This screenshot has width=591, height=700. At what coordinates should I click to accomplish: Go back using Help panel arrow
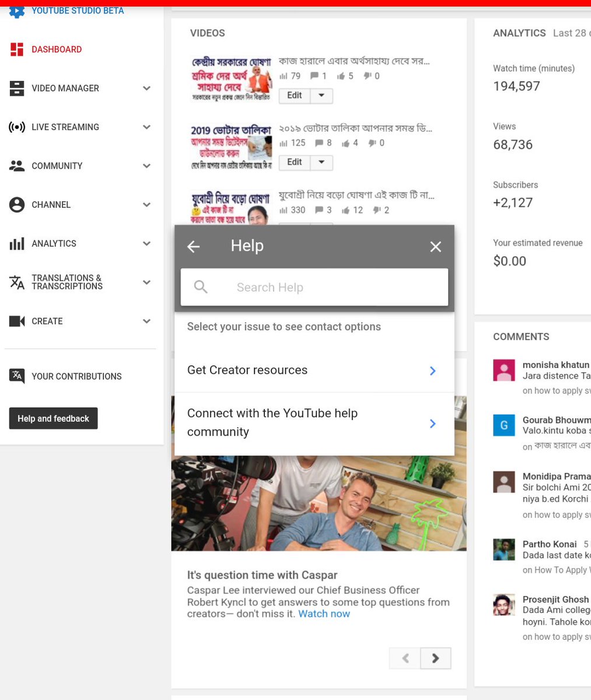pyautogui.click(x=194, y=247)
